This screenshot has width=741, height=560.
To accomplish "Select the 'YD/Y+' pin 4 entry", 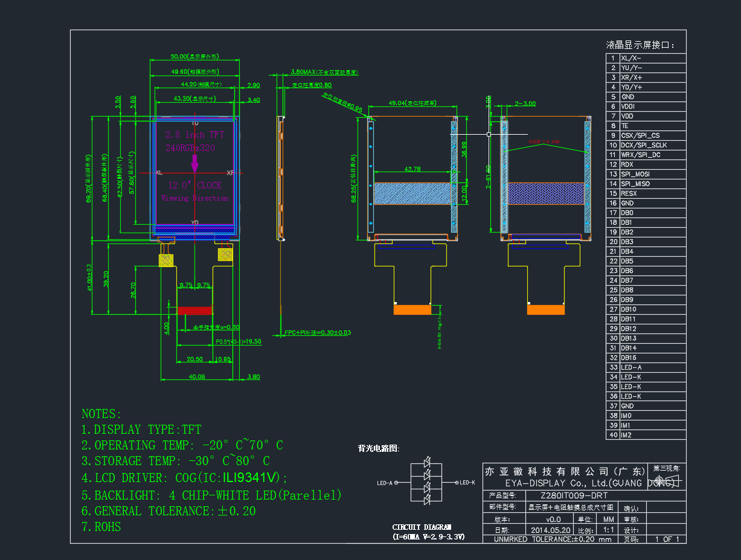I will point(653,87).
